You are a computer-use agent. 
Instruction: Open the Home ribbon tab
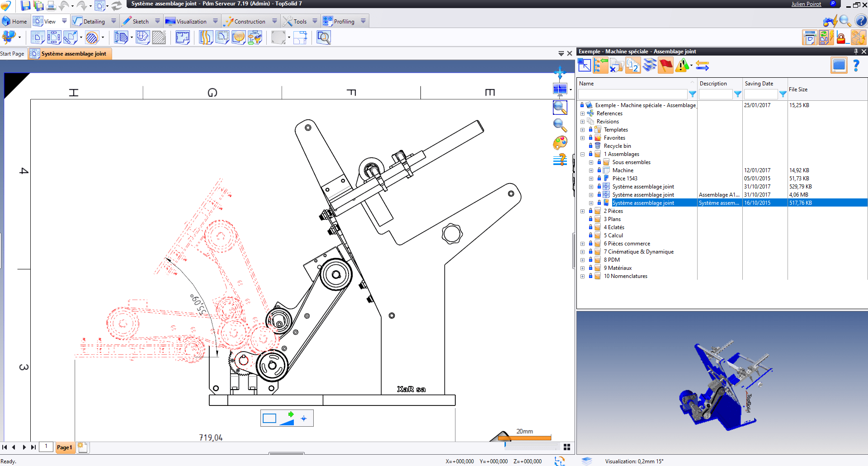[x=15, y=21]
